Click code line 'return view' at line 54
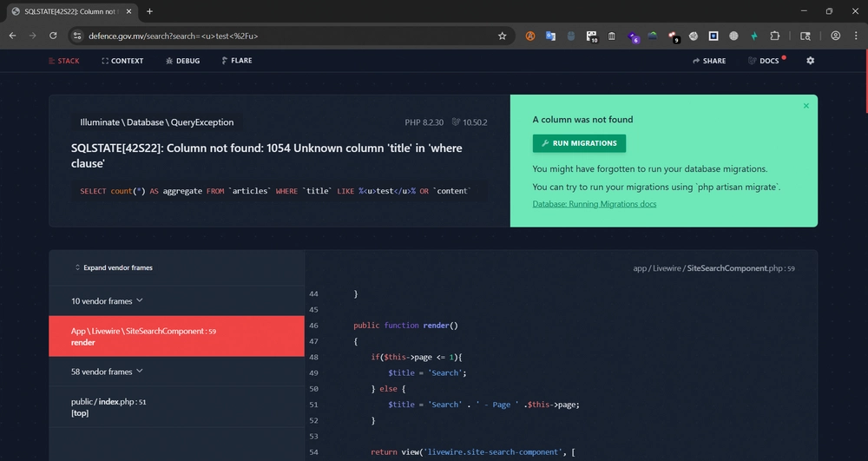The width and height of the screenshot is (868, 461). [x=473, y=452]
